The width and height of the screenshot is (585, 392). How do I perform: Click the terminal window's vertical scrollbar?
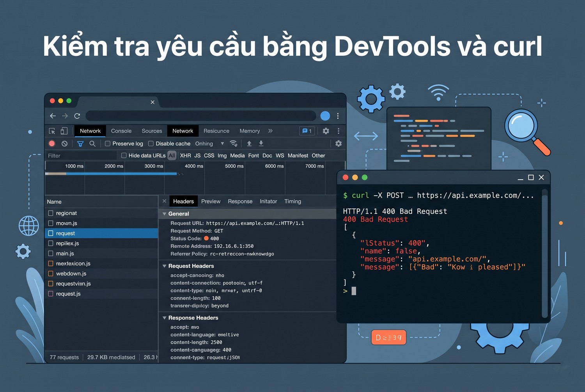point(545,253)
